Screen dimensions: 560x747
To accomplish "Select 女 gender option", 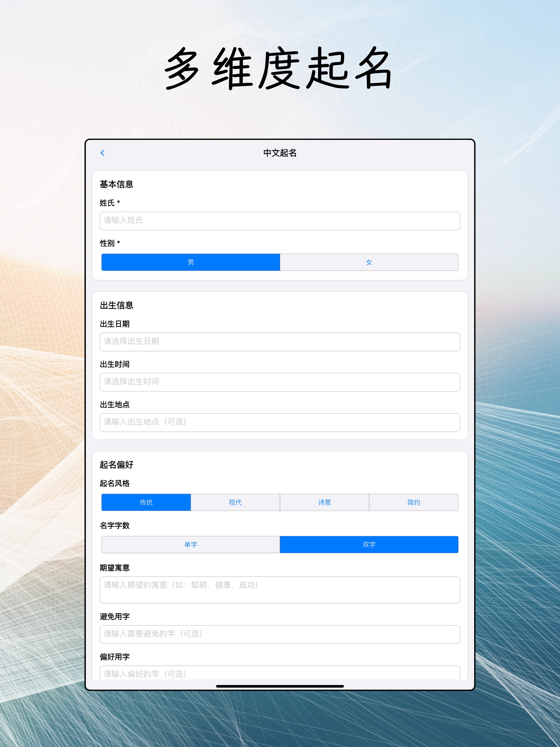I will click(x=369, y=262).
